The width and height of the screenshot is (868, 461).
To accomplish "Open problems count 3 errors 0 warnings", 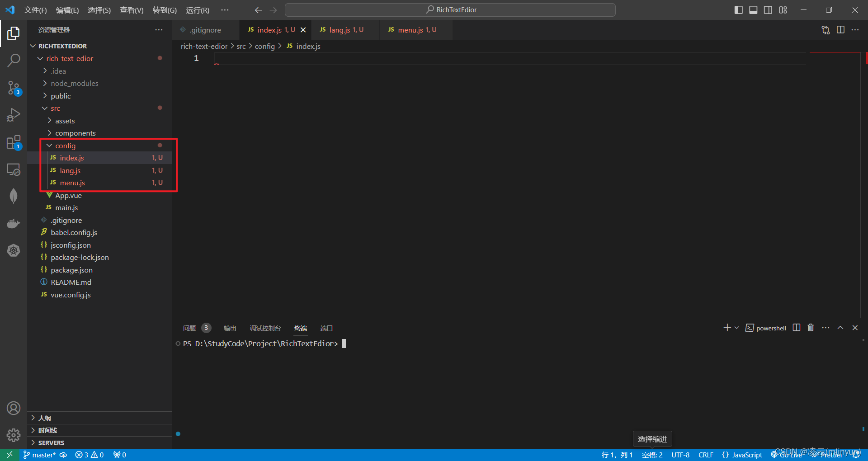I will point(90,455).
